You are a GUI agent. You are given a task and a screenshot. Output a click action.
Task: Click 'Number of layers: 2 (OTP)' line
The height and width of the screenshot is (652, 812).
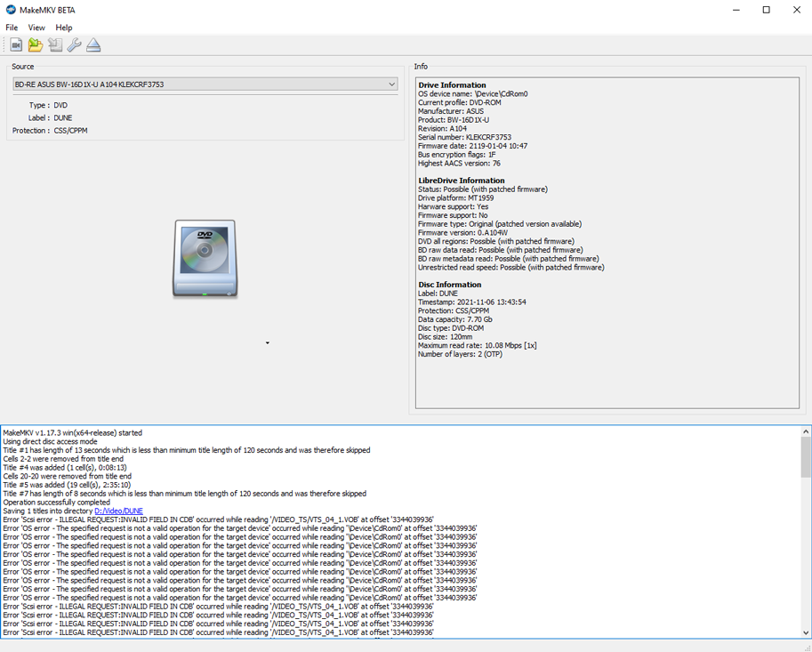pyautogui.click(x=460, y=354)
